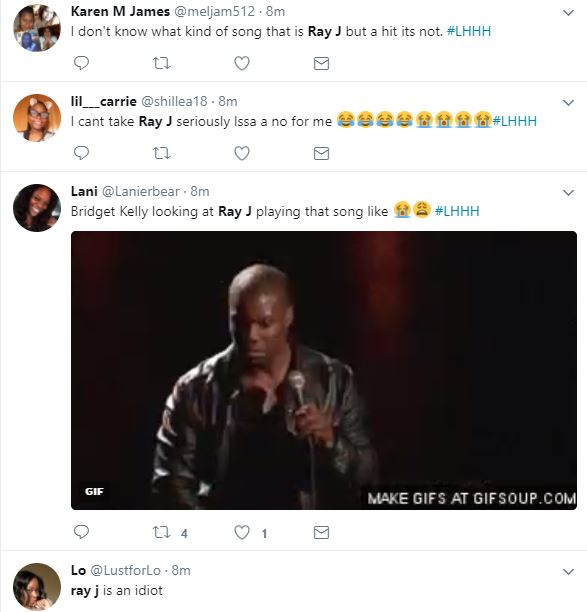Play the GIF in Lani's tweet
587x612 pixels.
point(324,370)
